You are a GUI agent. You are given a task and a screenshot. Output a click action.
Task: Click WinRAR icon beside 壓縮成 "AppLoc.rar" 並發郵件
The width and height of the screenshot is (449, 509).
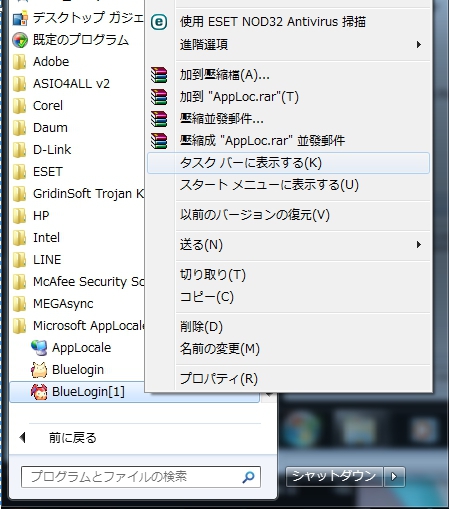pos(159,141)
